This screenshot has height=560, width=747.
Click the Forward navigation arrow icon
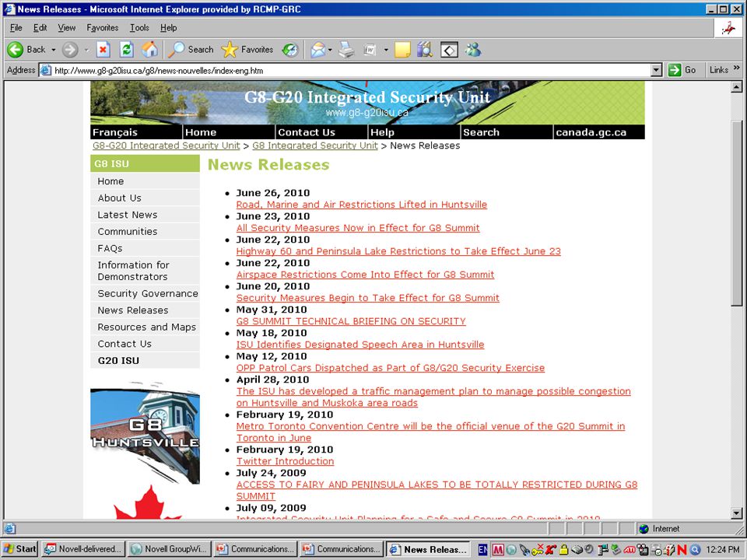pyautogui.click(x=70, y=50)
